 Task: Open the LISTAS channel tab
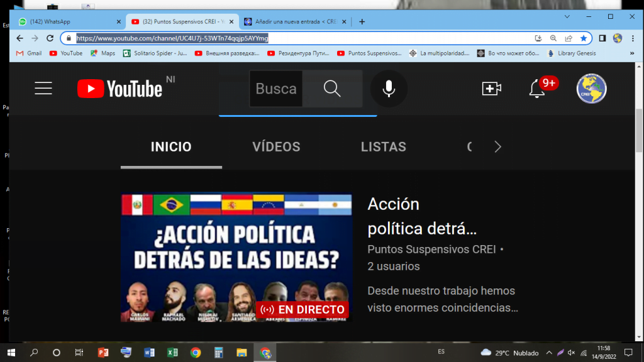click(x=384, y=147)
